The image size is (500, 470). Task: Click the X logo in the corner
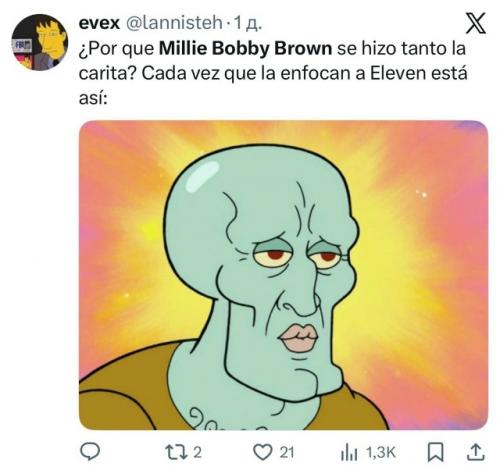coord(476,23)
